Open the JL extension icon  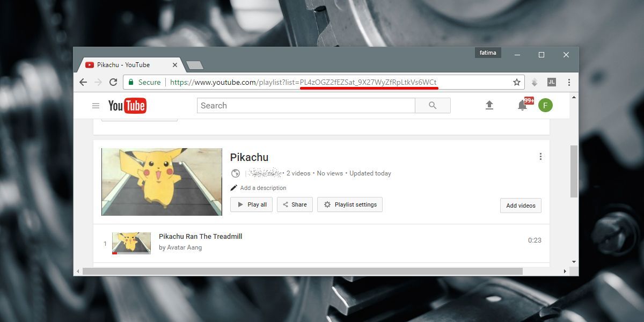[x=551, y=82]
